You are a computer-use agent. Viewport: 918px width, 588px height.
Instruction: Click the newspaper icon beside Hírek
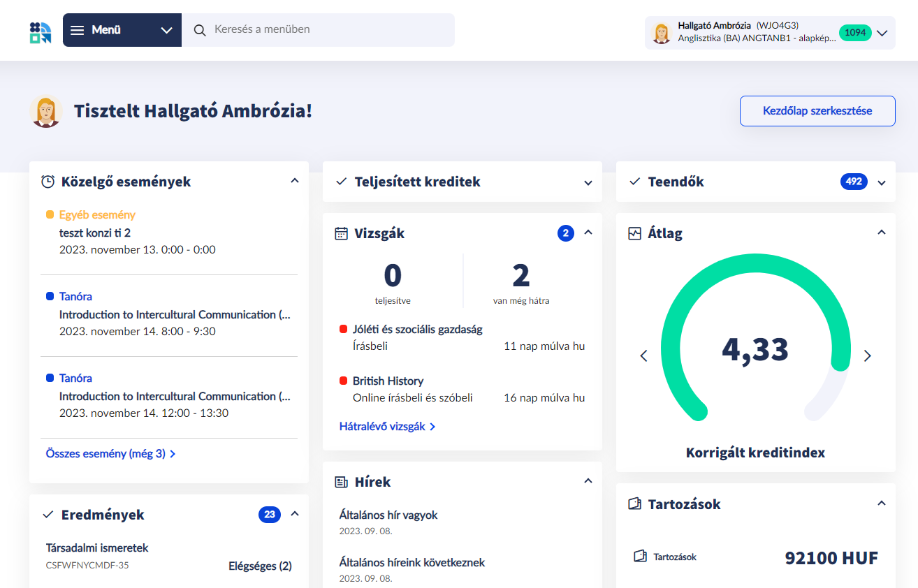point(341,482)
